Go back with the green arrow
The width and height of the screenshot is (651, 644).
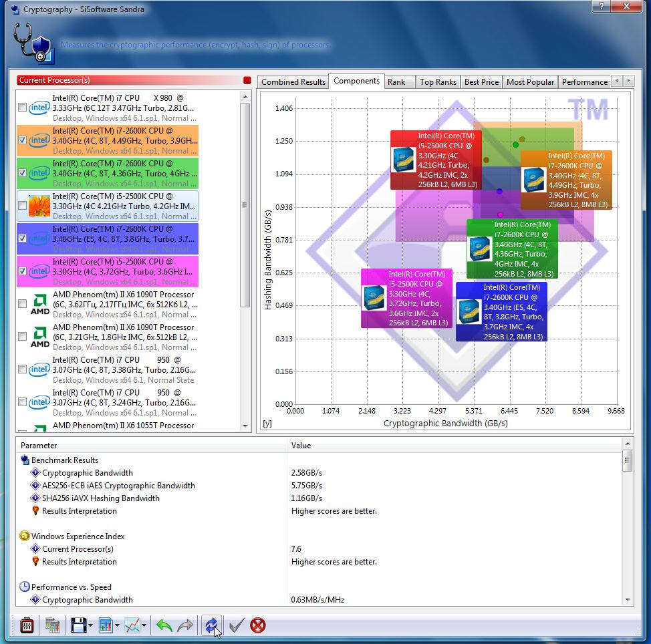pyautogui.click(x=164, y=625)
